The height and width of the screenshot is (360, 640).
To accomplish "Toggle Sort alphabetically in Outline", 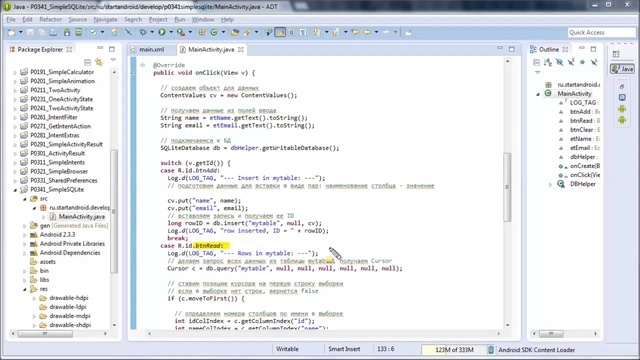I will 548,62.
